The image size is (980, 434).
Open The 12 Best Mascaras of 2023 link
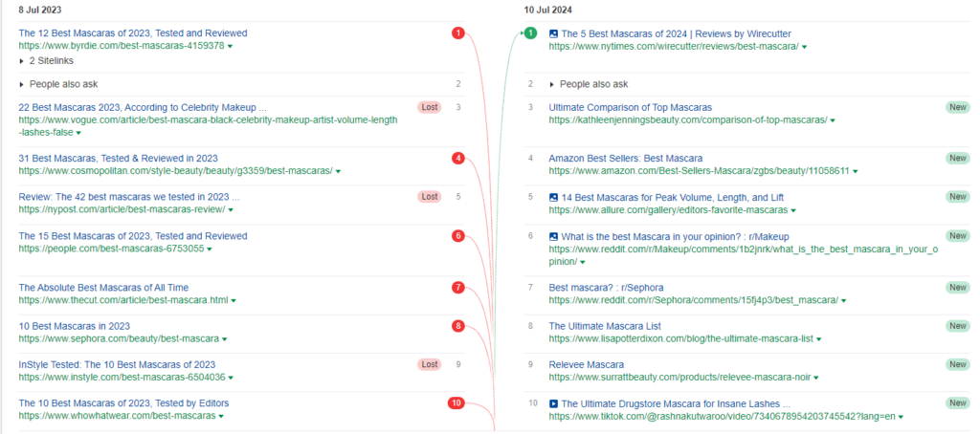[133, 33]
